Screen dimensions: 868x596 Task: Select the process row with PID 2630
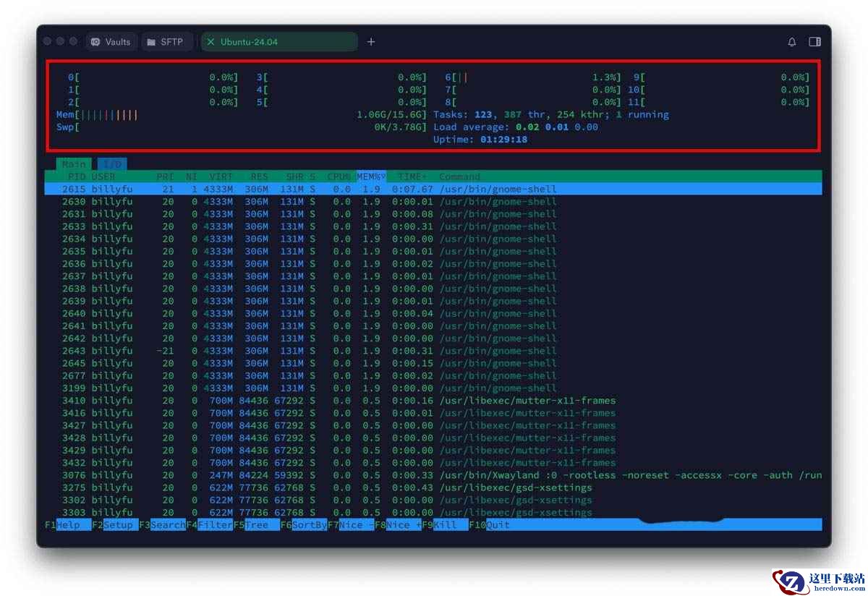point(433,202)
